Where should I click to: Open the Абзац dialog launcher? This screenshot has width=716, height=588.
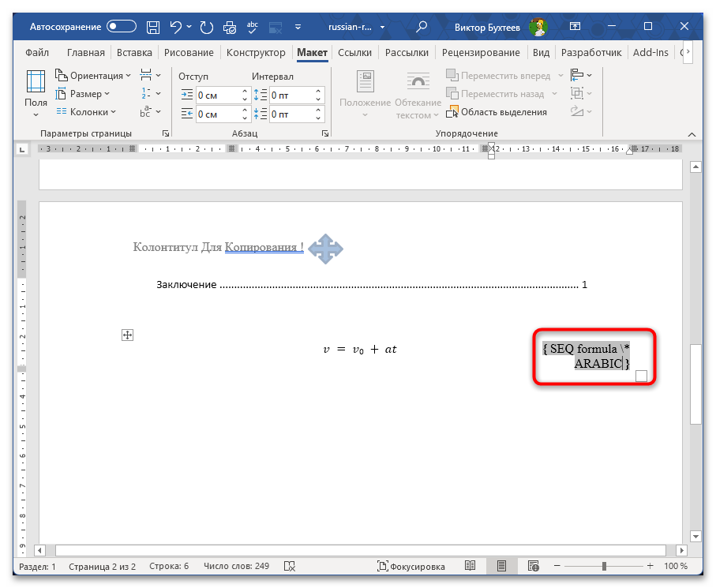(x=325, y=133)
